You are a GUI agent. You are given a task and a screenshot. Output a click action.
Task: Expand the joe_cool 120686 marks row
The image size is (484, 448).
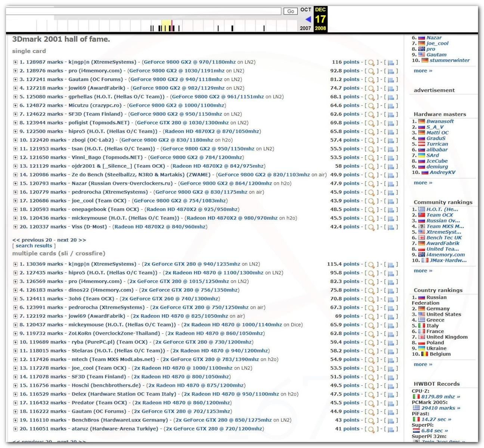coord(15,201)
